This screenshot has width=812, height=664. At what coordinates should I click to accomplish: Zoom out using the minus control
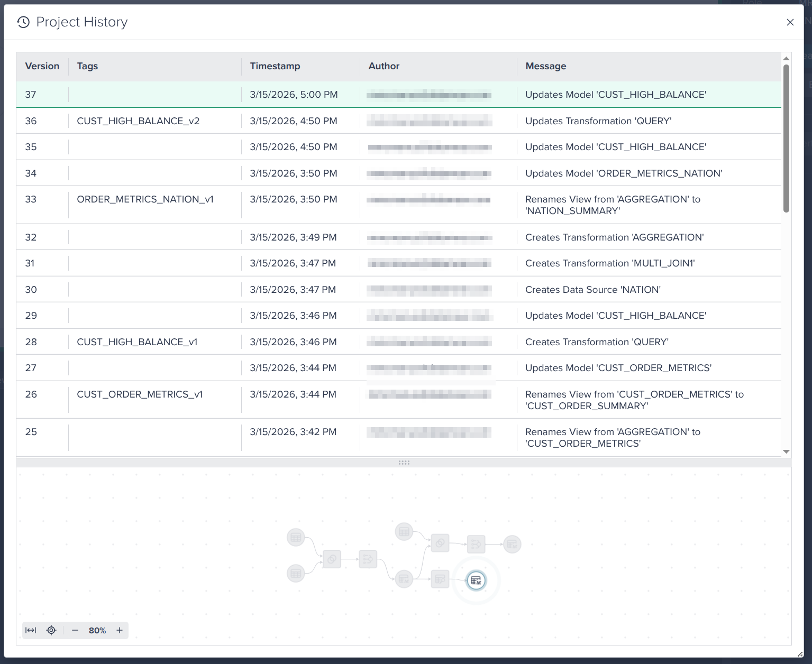coord(75,630)
